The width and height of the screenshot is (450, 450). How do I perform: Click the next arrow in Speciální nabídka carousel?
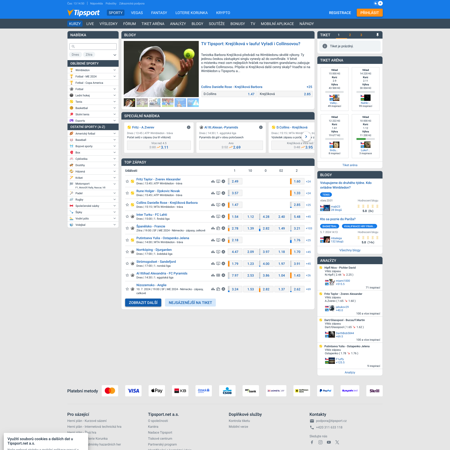click(x=306, y=136)
